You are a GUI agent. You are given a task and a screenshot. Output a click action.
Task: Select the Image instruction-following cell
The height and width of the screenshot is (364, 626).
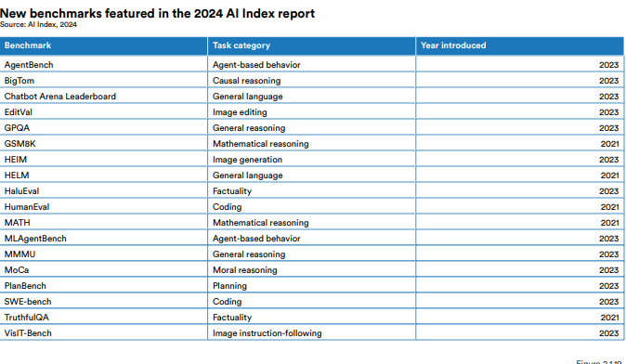311,332
